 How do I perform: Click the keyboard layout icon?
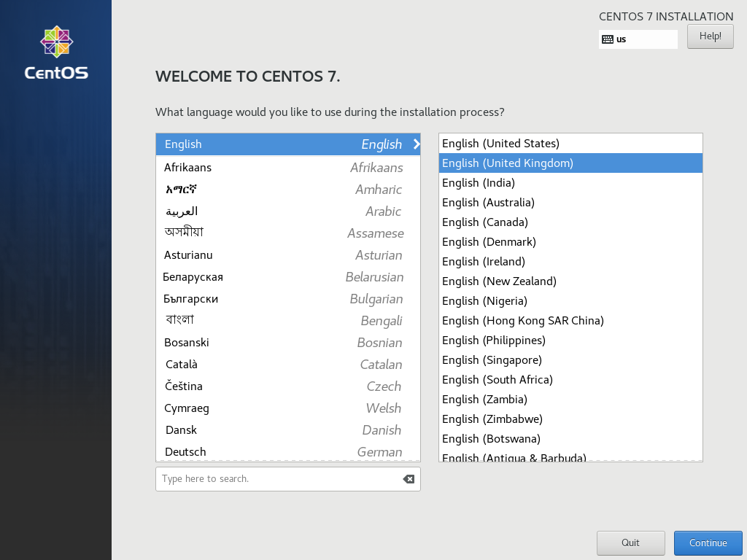[608, 39]
